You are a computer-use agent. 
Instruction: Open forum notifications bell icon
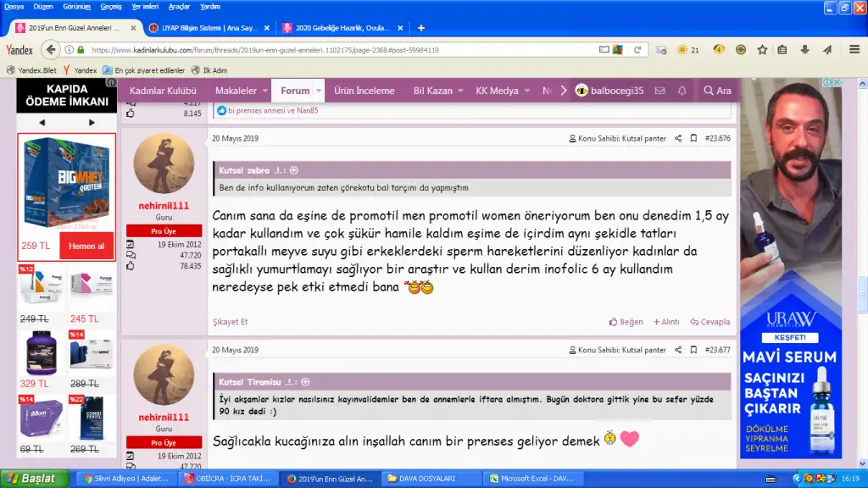click(x=682, y=90)
